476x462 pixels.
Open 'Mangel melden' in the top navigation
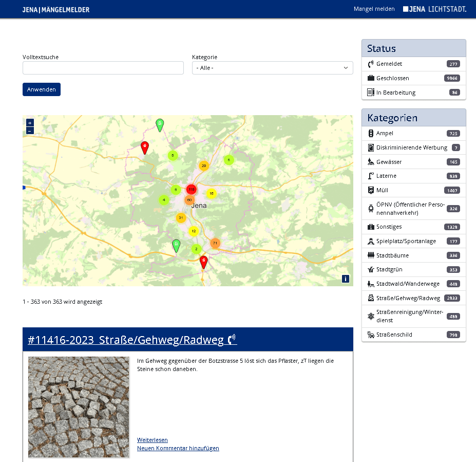[x=374, y=9]
